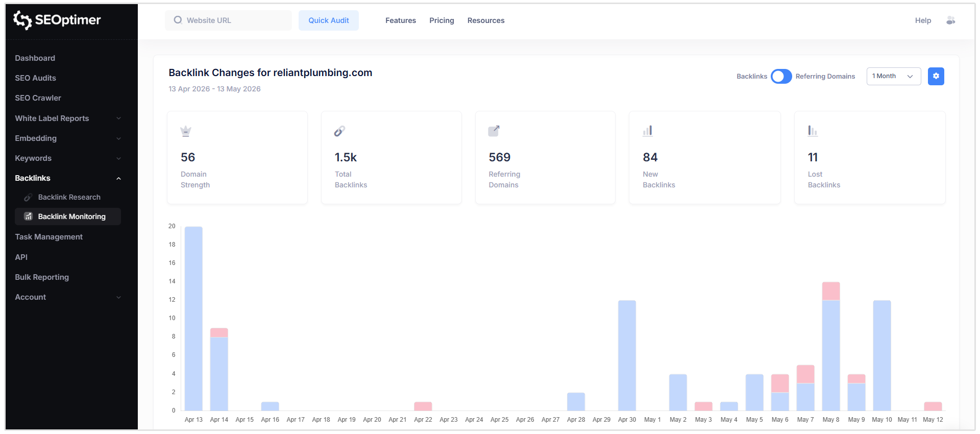Click the Apr 22 pink bar

pos(423,406)
